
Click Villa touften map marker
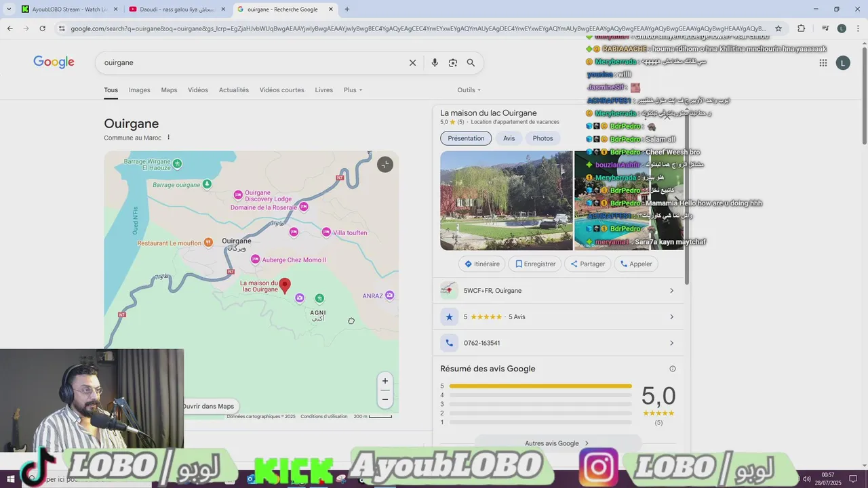click(326, 232)
